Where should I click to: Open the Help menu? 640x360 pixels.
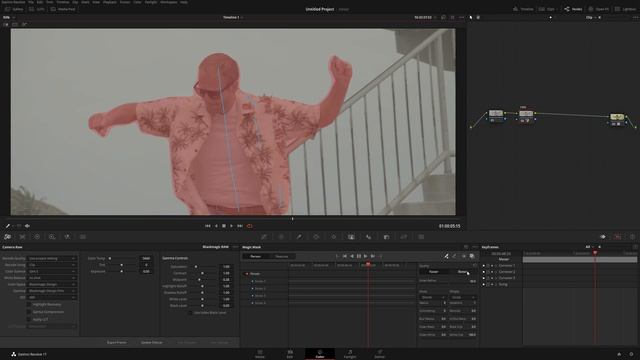184,2
